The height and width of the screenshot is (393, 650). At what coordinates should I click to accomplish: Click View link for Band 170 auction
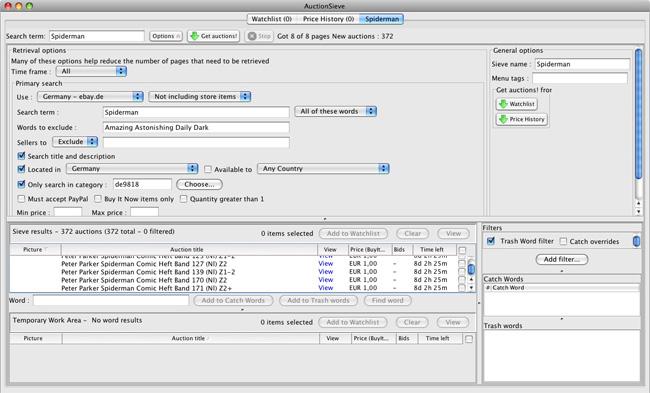click(325, 280)
